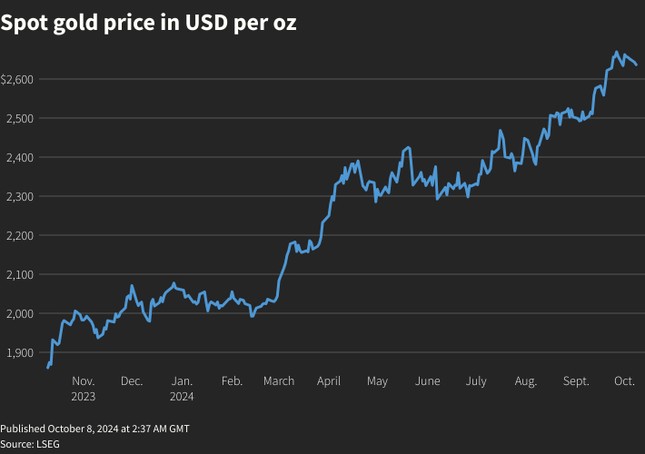Click the published date line
The image size is (645, 454).
[x=95, y=428]
